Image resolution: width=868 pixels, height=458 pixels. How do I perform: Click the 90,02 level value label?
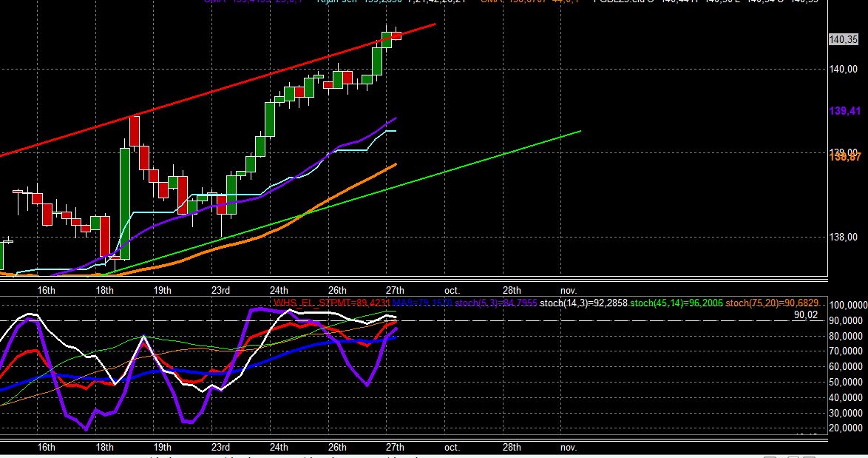tap(805, 314)
